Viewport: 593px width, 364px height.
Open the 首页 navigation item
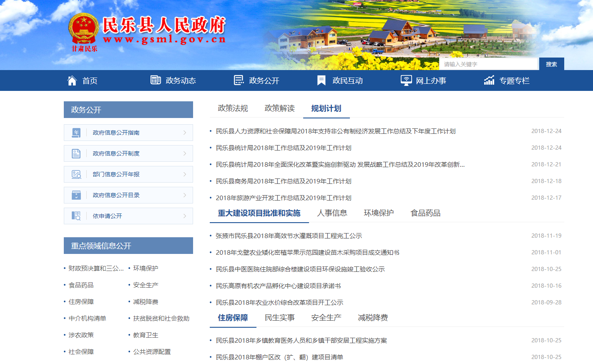point(90,81)
